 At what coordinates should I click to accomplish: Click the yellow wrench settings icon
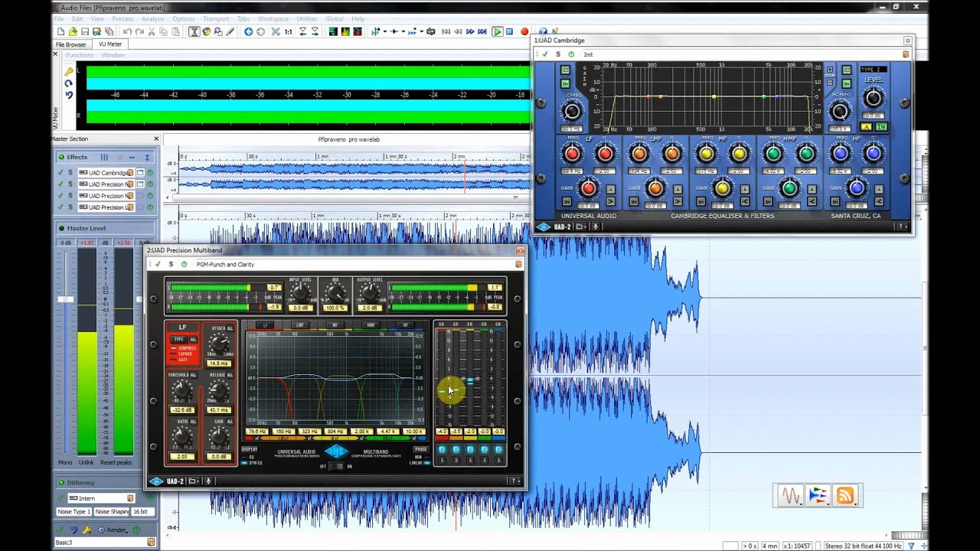(86, 530)
